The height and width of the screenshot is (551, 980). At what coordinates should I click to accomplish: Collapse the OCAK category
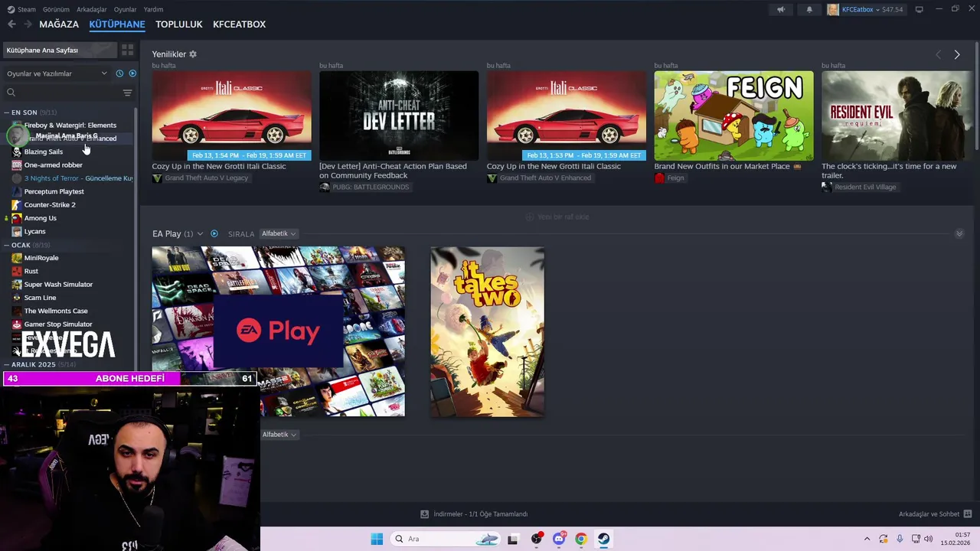[x=6, y=245]
